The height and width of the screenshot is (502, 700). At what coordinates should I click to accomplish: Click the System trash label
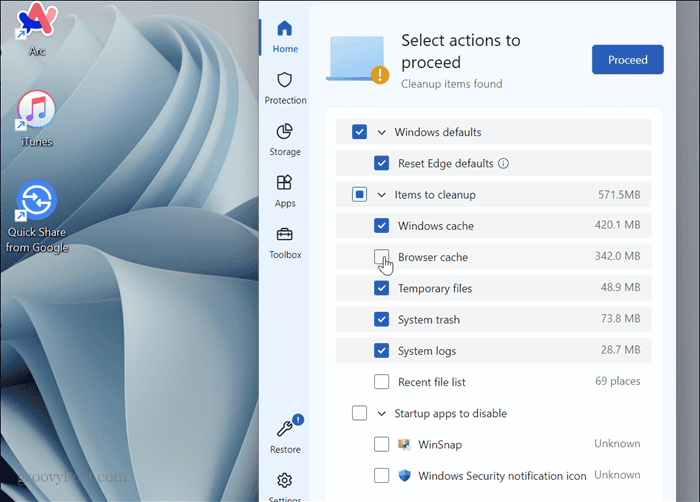pyautogui.click(x=429, y=320)
